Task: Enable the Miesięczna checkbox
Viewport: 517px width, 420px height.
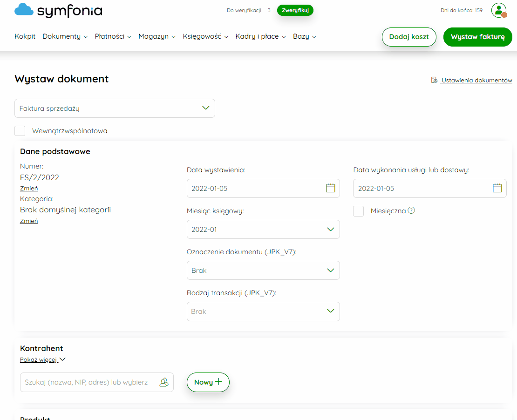Action: click(358, 211)
